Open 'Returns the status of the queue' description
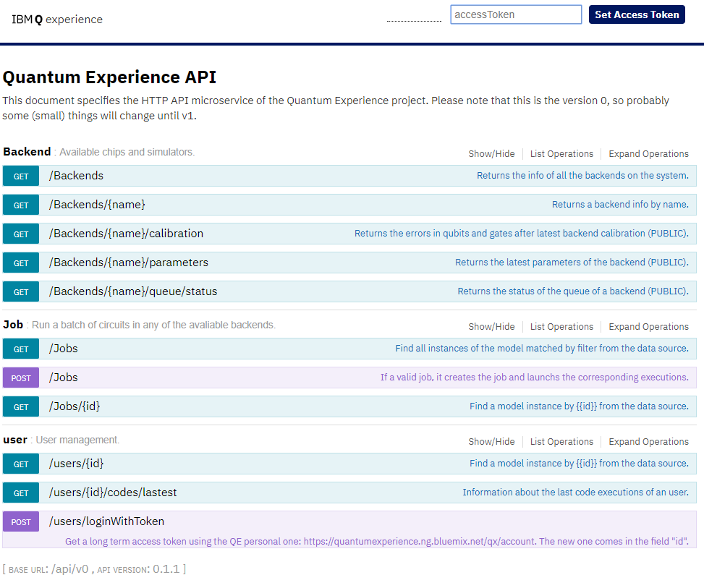 [573, 291]
